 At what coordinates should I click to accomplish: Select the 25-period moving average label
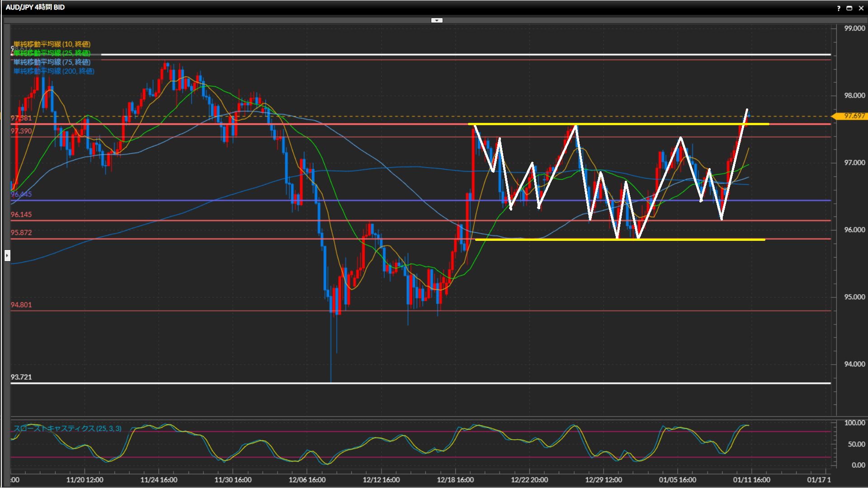coord(52,53)
